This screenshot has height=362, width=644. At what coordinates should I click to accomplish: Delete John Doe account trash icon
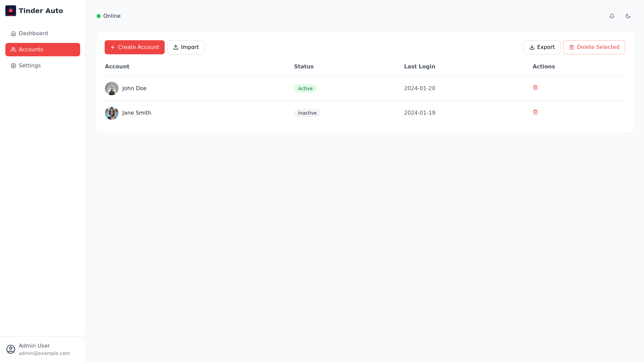coord(535,87)
